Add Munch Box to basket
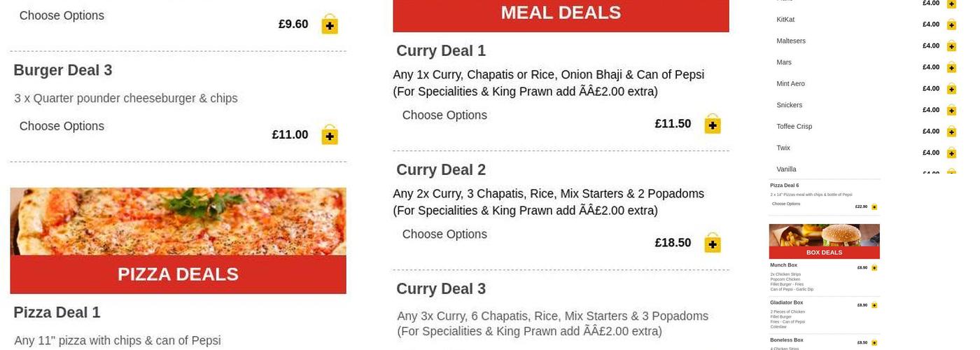 coord(874,267)
